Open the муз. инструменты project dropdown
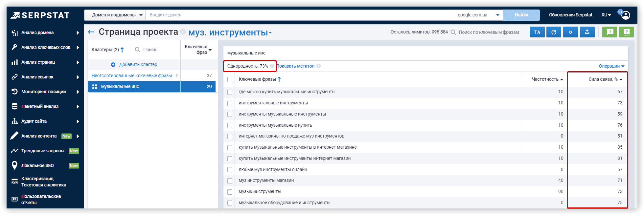644x215 pixels. tap(230, 32)
